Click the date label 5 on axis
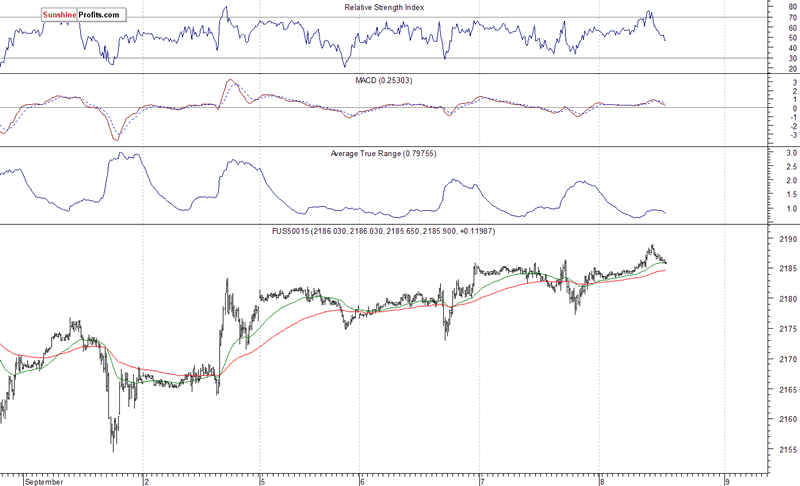 tap(262, 482)
